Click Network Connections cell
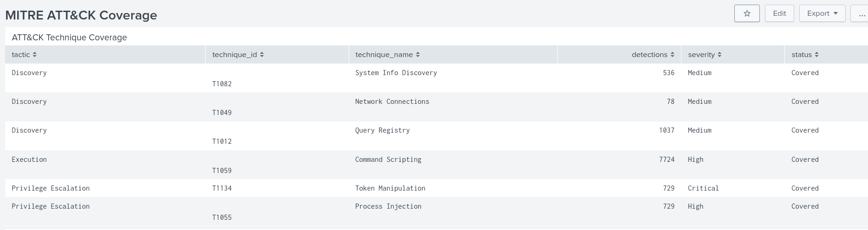The height and width of the screenshot is (230, 868). point(392,102)
